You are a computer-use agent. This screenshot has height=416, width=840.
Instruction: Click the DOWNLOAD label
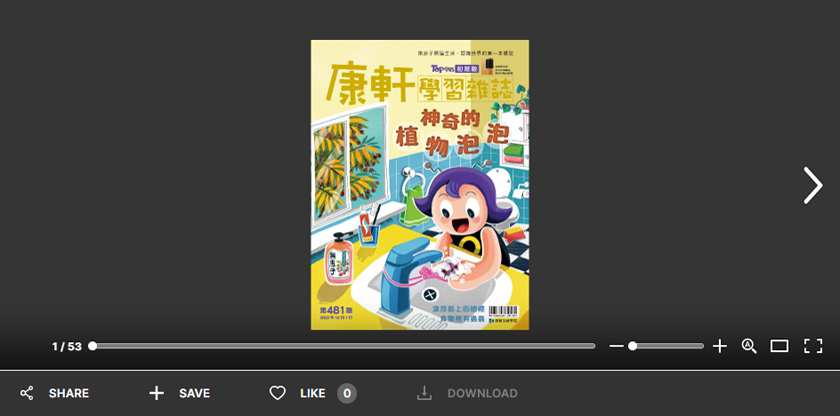483,394
